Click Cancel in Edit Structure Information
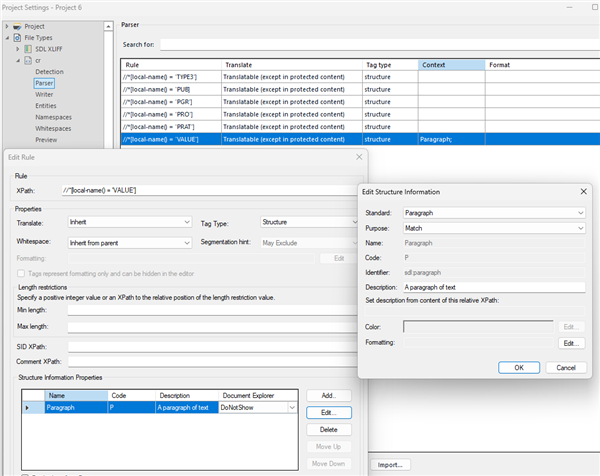600x476 pixels. coord(566,367)
